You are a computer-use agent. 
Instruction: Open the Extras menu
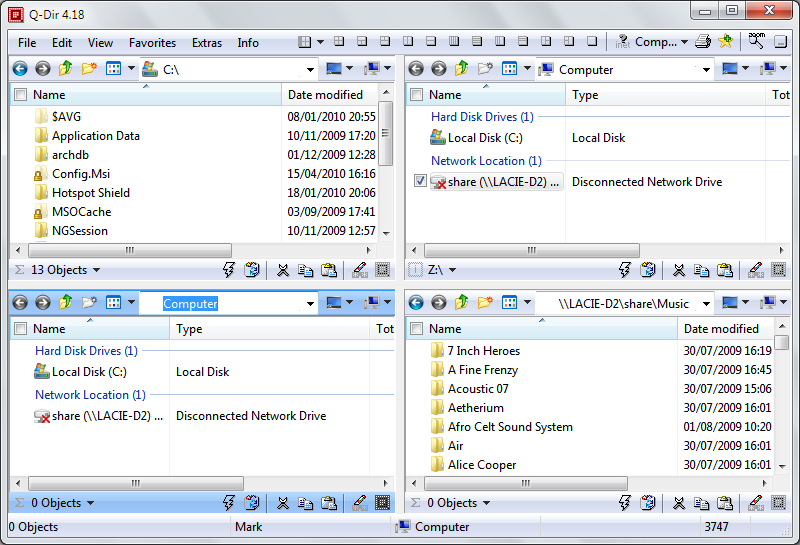(x=207, y=43)
